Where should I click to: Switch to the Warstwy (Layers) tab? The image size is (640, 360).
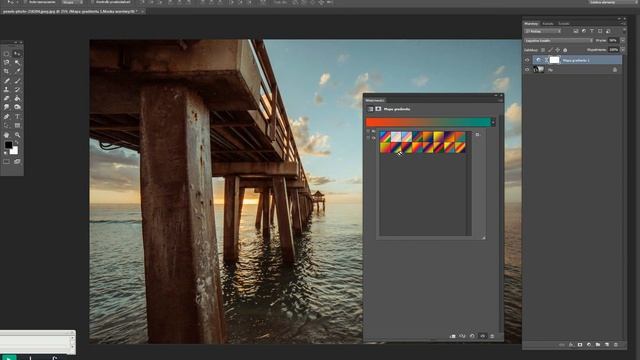click(x=531, y=24)
